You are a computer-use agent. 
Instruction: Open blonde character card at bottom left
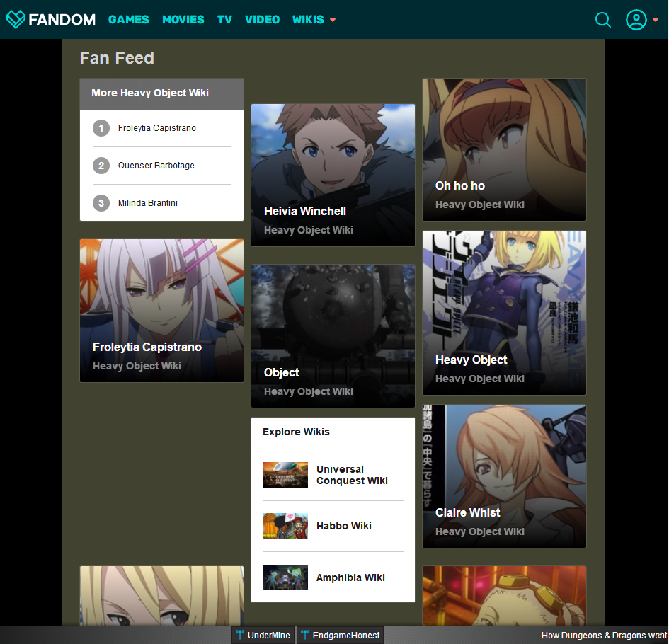pyautogui.click(x=161, y=597)
